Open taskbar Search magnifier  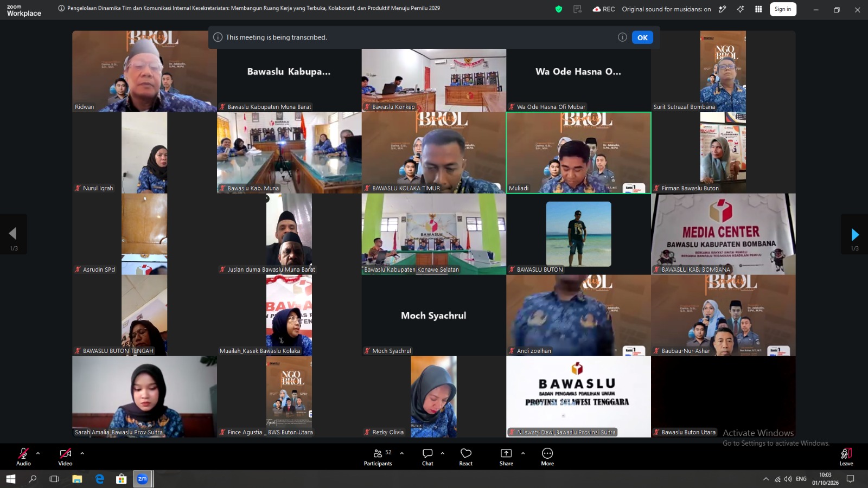click(x=33, y=479)
